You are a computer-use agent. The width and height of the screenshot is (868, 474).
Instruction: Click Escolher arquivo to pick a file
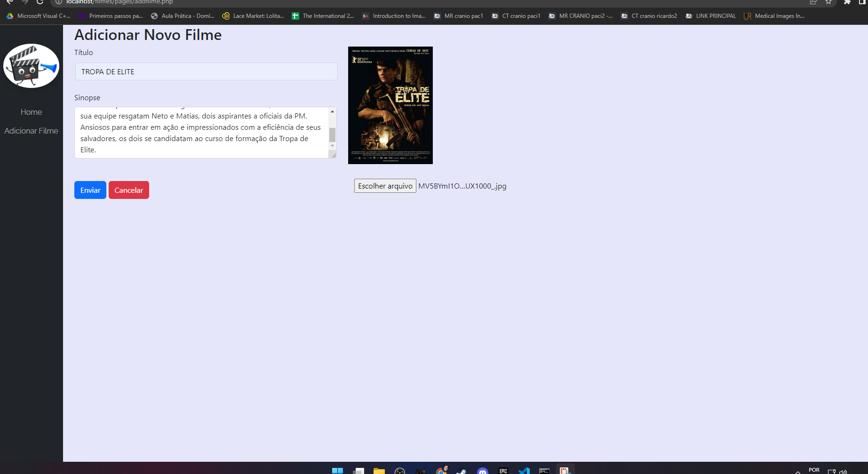[x=385, y=186]
